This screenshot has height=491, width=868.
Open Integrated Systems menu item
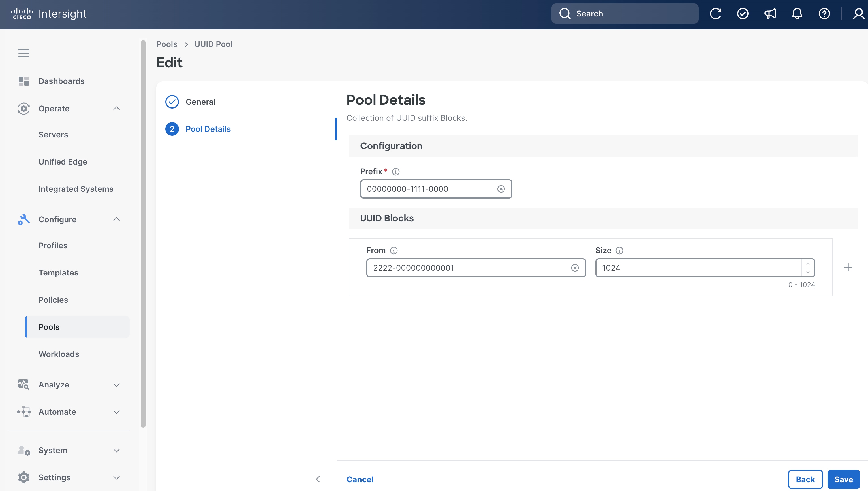[76, 189]
